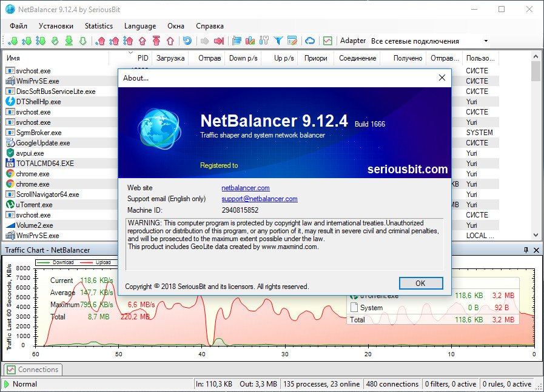Close the Traffic Chart panel
544x392 pixels.
[x=536, y=250]
